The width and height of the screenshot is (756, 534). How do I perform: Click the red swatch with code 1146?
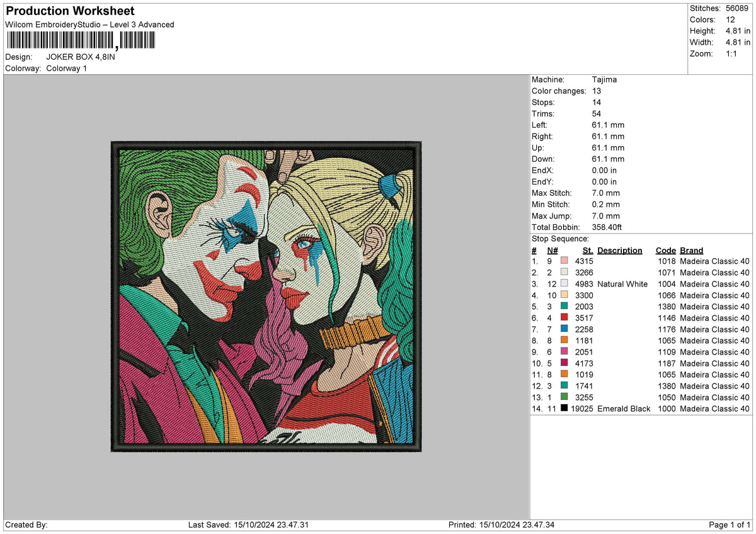564,318
